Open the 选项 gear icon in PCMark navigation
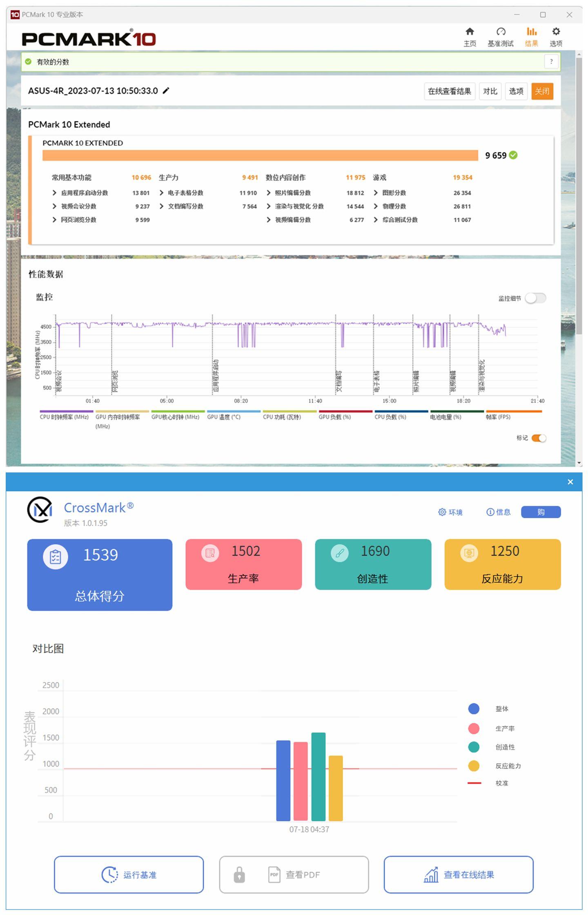The height and width of the screenshot is (916, 588). click(556, 32)
